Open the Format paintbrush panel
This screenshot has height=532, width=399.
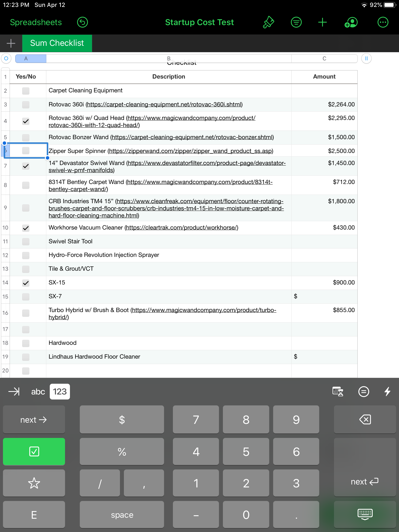(x=268, y=22)
